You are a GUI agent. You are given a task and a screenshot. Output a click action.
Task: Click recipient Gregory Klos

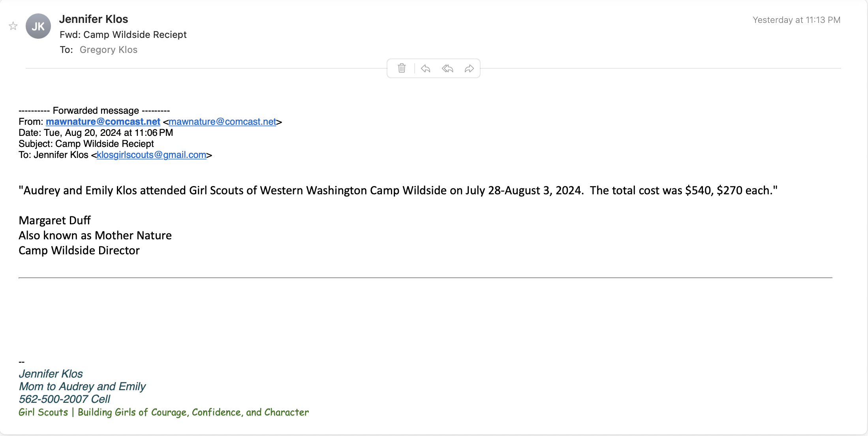coord(109,50)
